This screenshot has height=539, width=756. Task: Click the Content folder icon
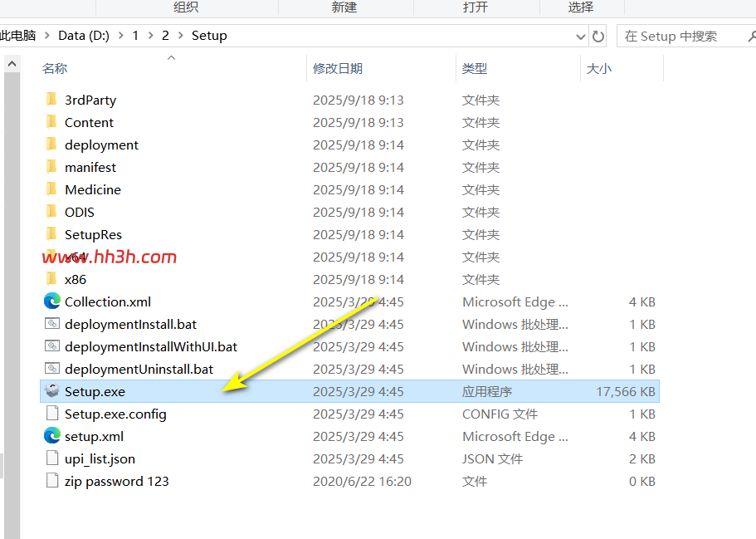click(51, 121)
